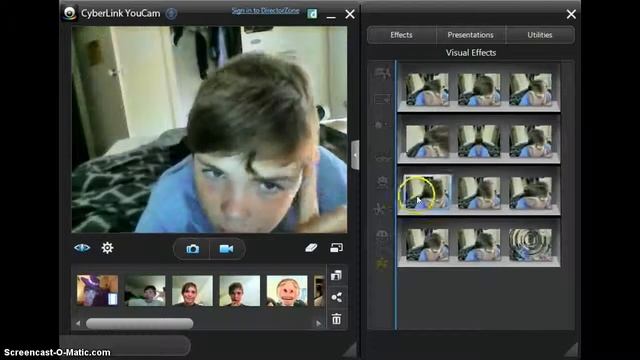Image resolution: width=640 pixels, height=360 pixels.
Task: Click the CyberLink YouCam logo icon
Action: click(x=70, y=13)
